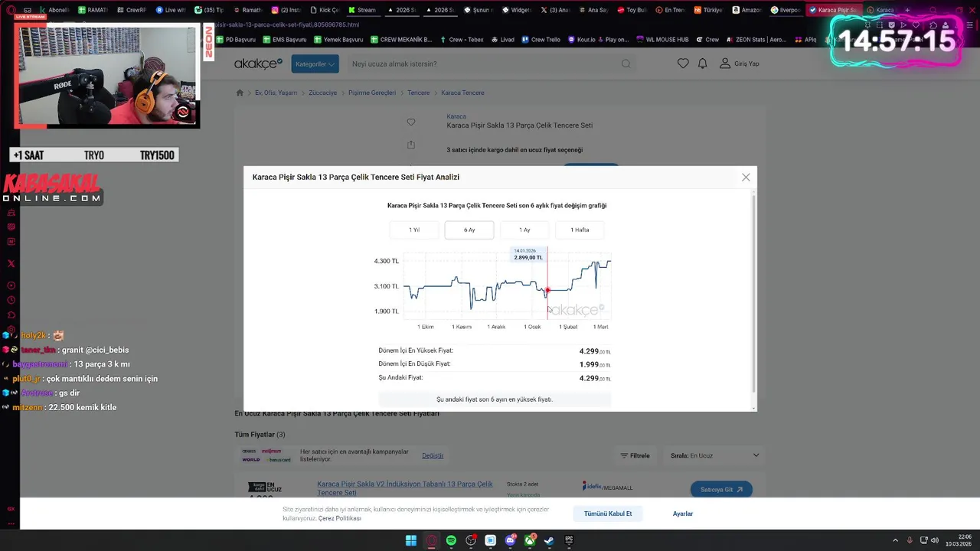Add product to favorites heart
The width and height of the screenshot is (980, 551).
411,122
